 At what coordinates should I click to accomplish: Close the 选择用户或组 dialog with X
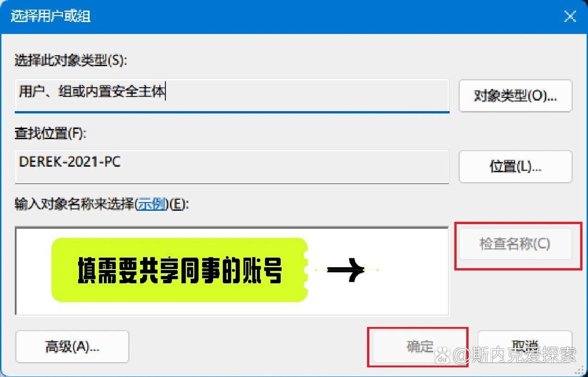click(x=570, y=16)
